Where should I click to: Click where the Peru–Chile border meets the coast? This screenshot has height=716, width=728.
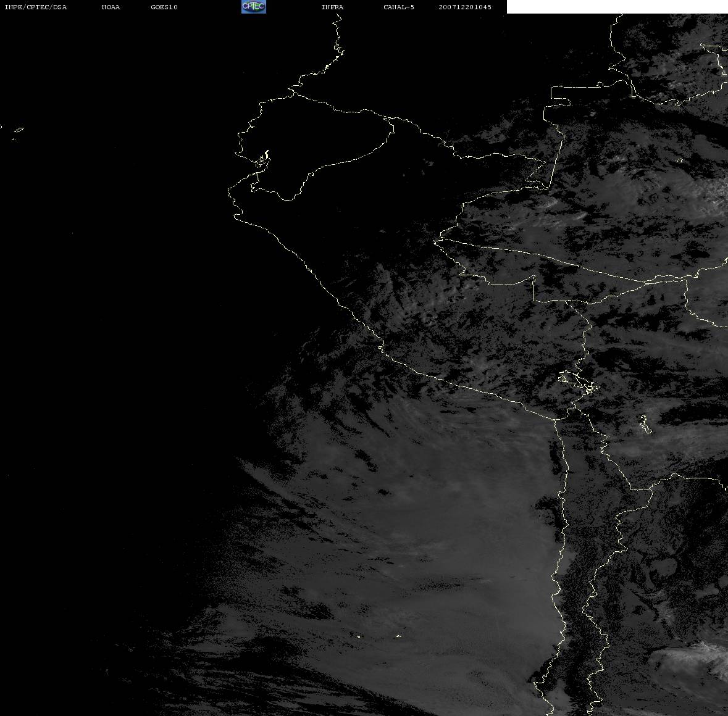click(555, 419)
